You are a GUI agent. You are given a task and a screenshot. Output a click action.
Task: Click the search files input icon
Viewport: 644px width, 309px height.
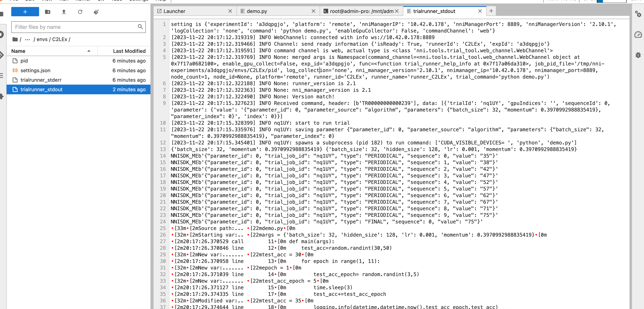coord(141,27)
